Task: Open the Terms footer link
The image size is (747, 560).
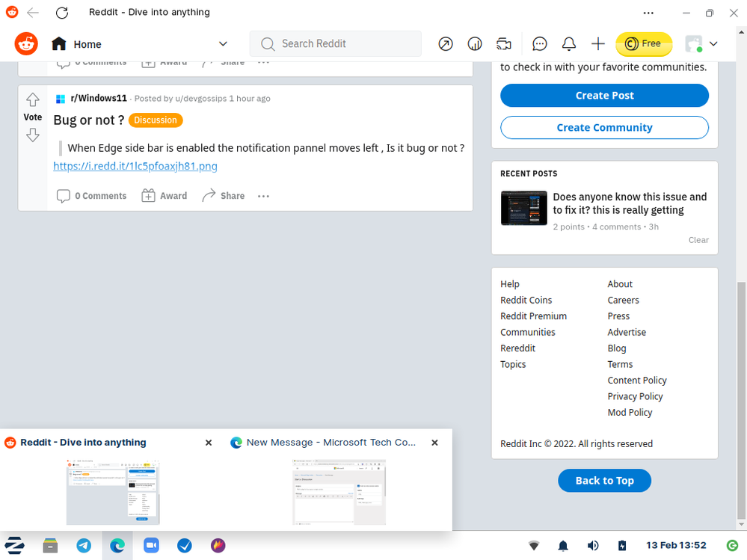Action: [x=620, y=364]
